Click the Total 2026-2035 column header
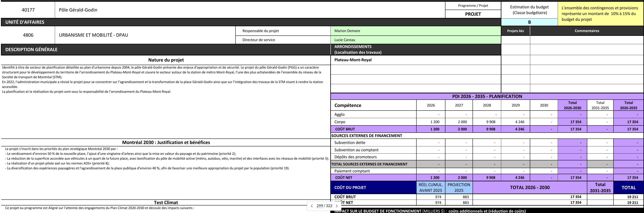The image size is (644, 213). tap(628, 105)
